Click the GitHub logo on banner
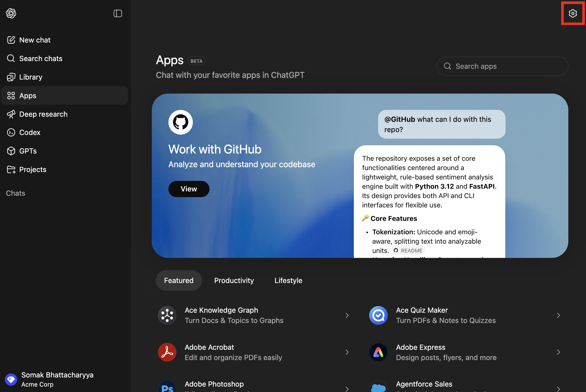The image size is (586, 392). pyautogui.click(x=181, y=122)
